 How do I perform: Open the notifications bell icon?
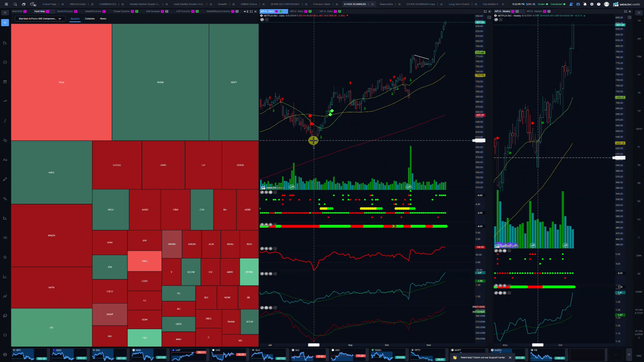(x=585, y=4)
